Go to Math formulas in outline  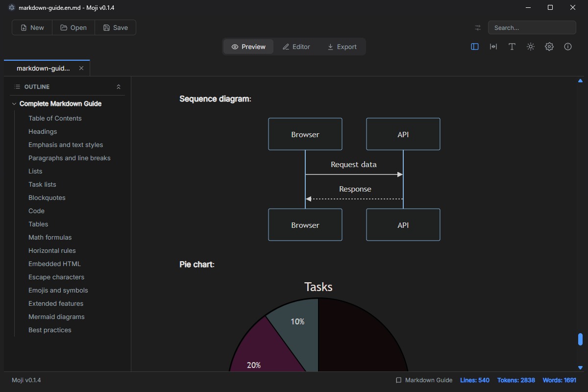point(50,237)
